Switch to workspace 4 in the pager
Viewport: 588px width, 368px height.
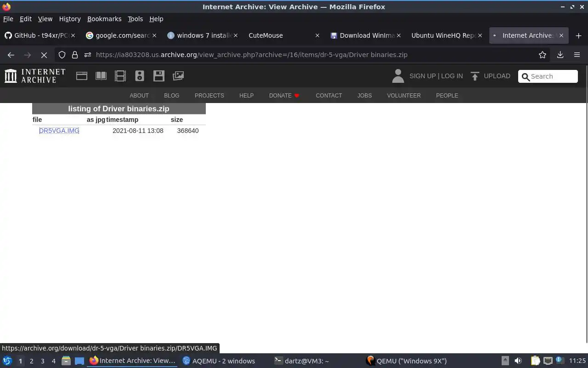pos(53,361)
